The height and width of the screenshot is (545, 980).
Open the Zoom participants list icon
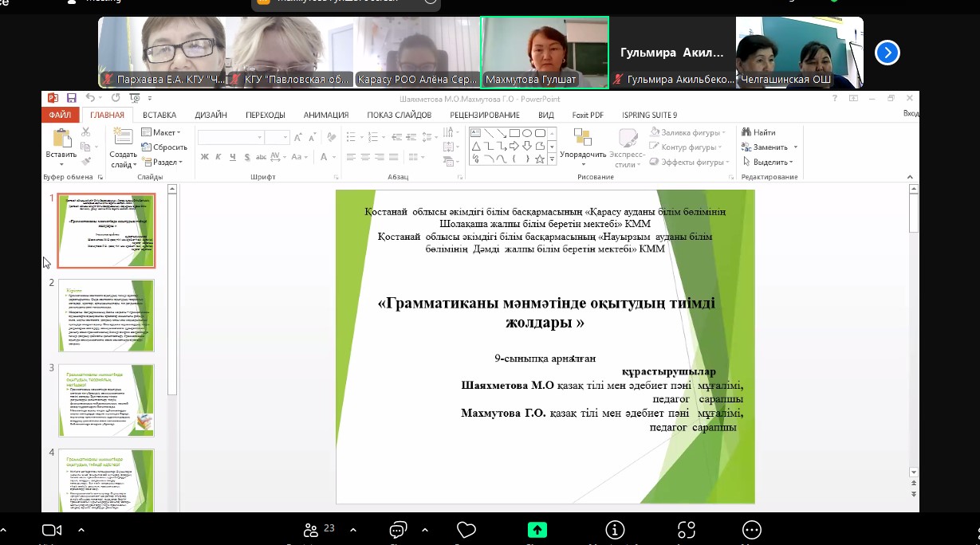(312, 530)
